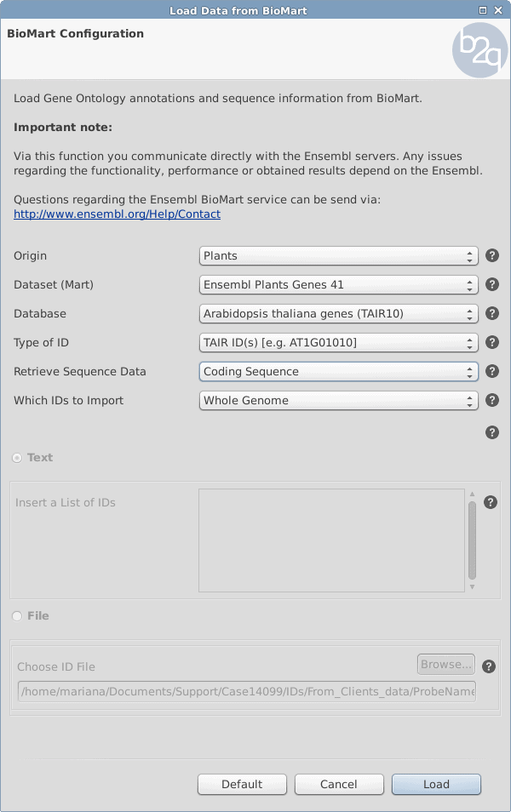Viewport: 511px width, 812px height.
Task: Select the File radio button
Action: pyautogui.click(x=17, y=615)
